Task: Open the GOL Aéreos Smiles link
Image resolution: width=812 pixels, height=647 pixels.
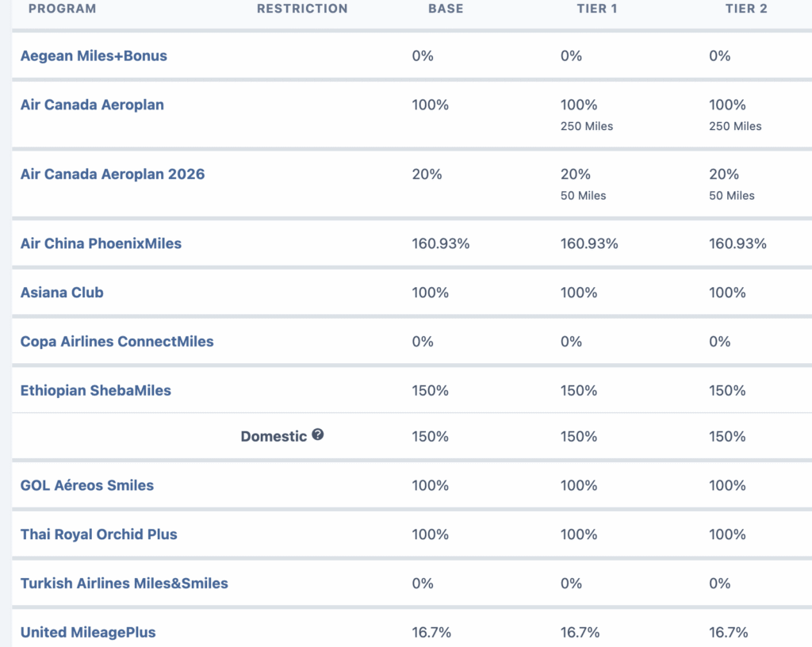Action: point(87,485)
